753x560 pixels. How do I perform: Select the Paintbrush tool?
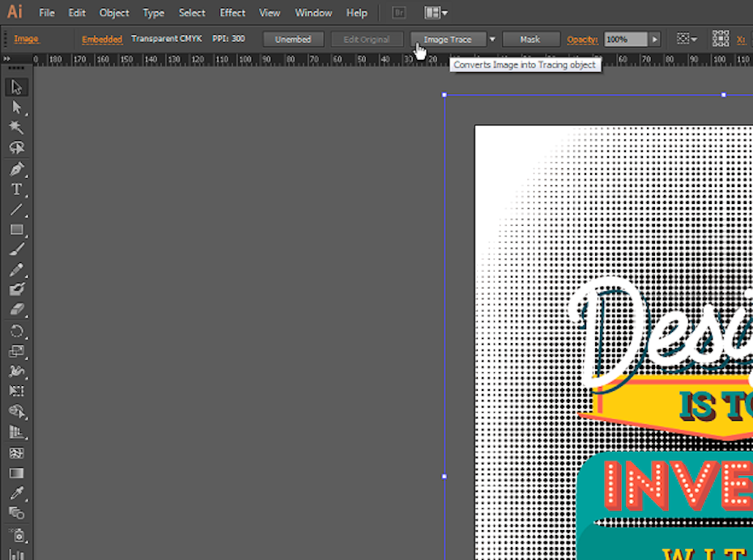coord(16,250)
